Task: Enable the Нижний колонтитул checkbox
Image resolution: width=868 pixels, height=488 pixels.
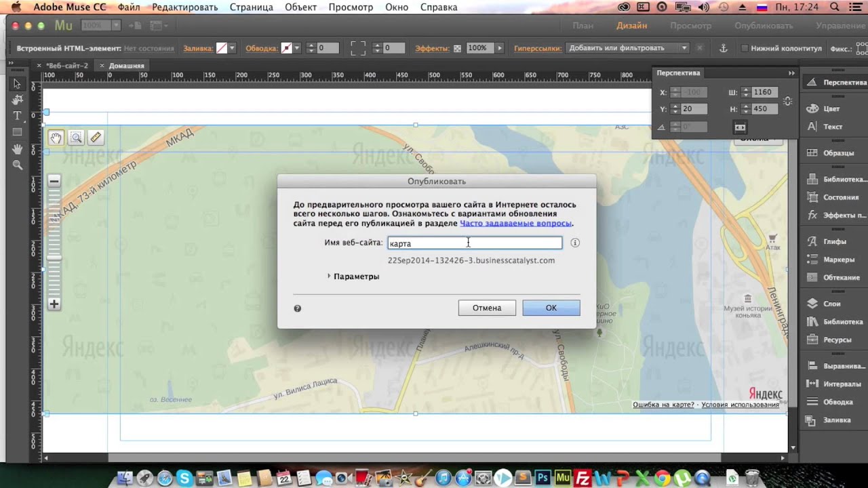Action: pos(745,49)
